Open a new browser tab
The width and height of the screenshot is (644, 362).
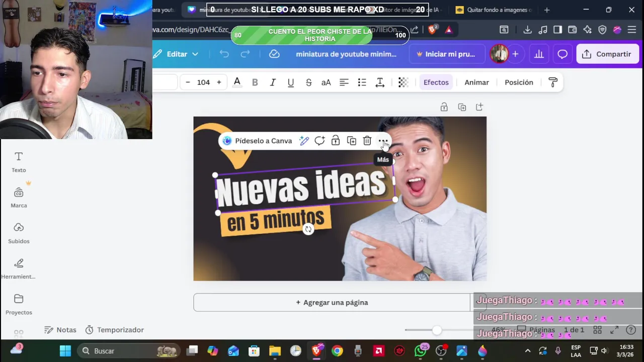547,10
